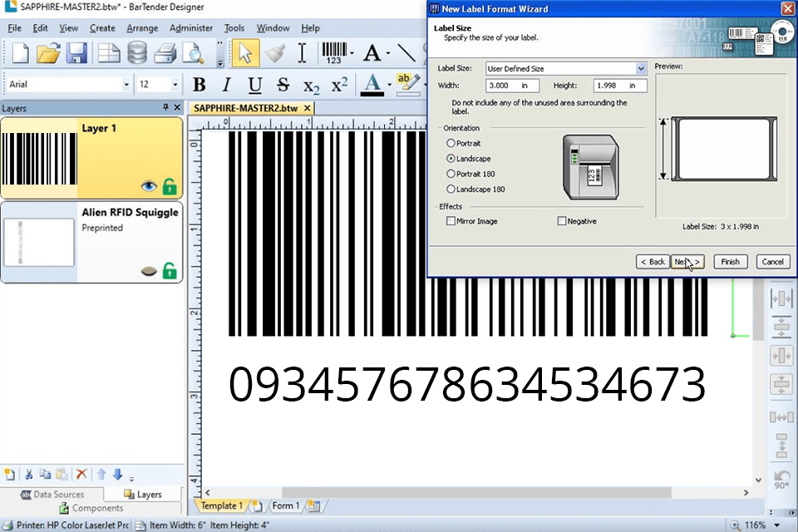Cancel the New Label Format Wizard

(x=772, y=262)
